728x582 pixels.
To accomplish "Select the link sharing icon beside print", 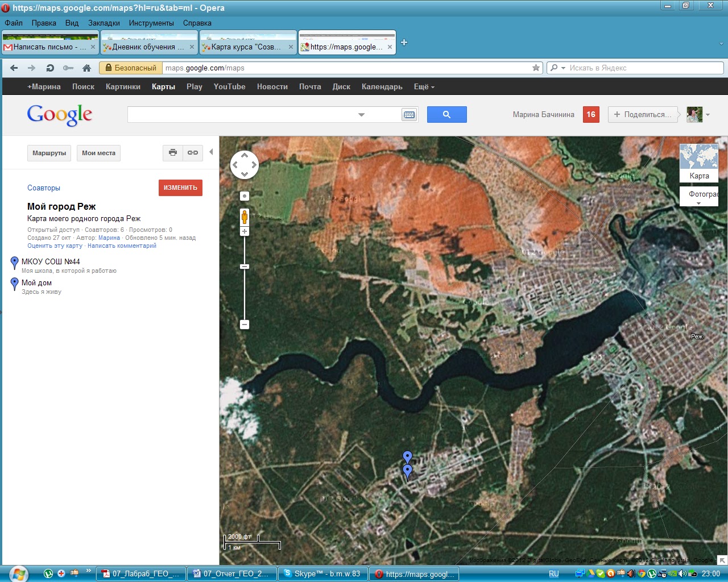I will click(192, 153).
